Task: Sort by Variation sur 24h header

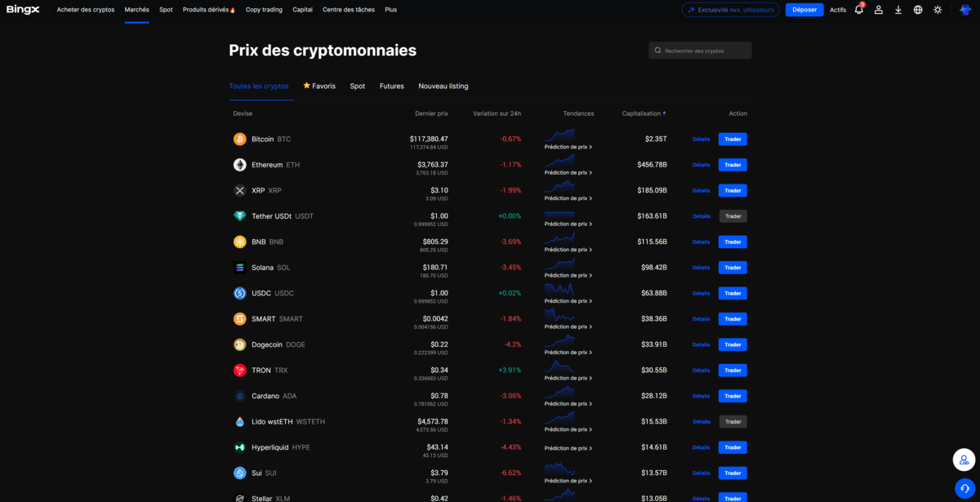Action: click(497, 113)
